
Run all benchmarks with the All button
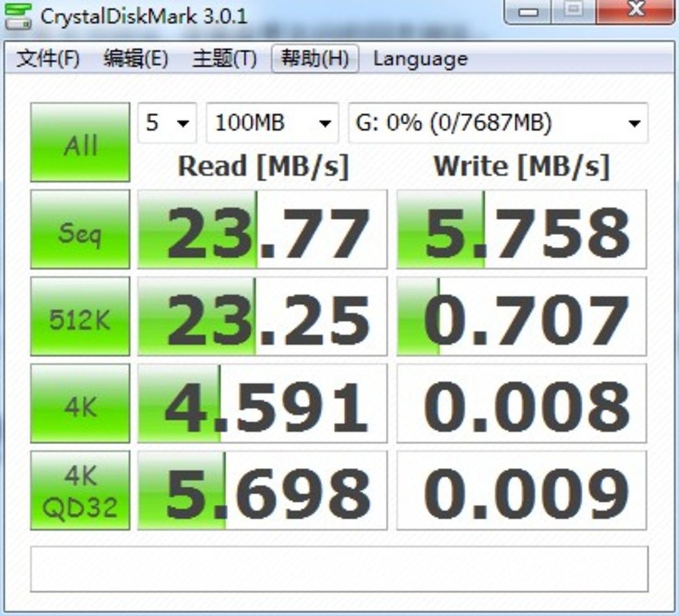(80, 142)
